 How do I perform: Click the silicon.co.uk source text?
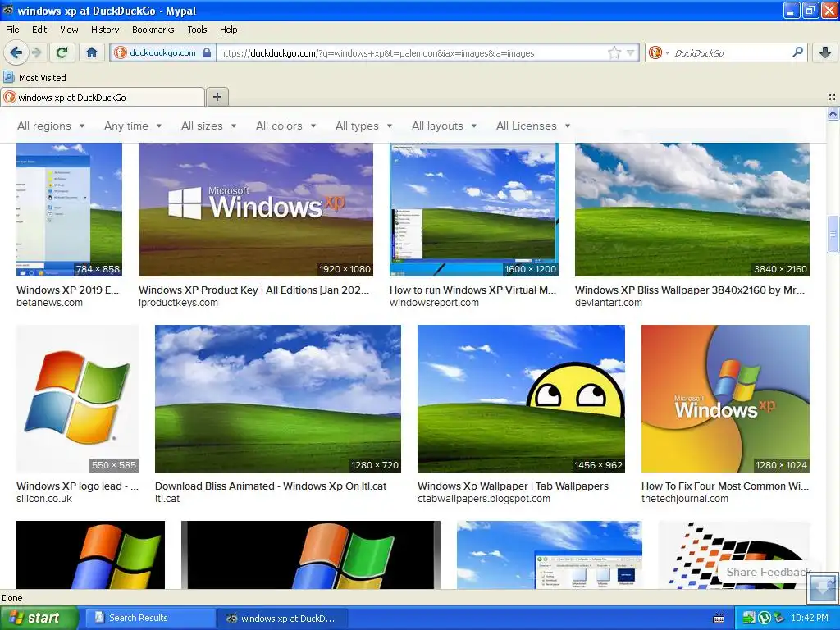tap(44, 499)
